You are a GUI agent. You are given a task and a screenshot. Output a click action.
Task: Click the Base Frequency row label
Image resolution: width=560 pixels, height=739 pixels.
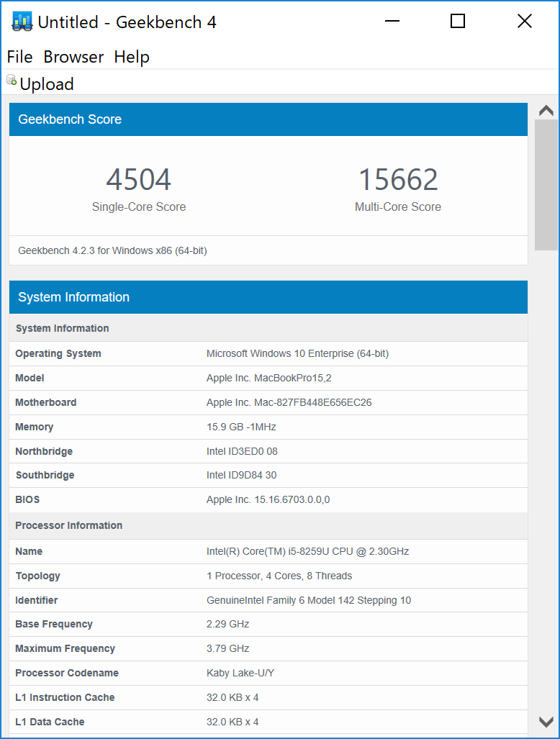coord(54,625)
